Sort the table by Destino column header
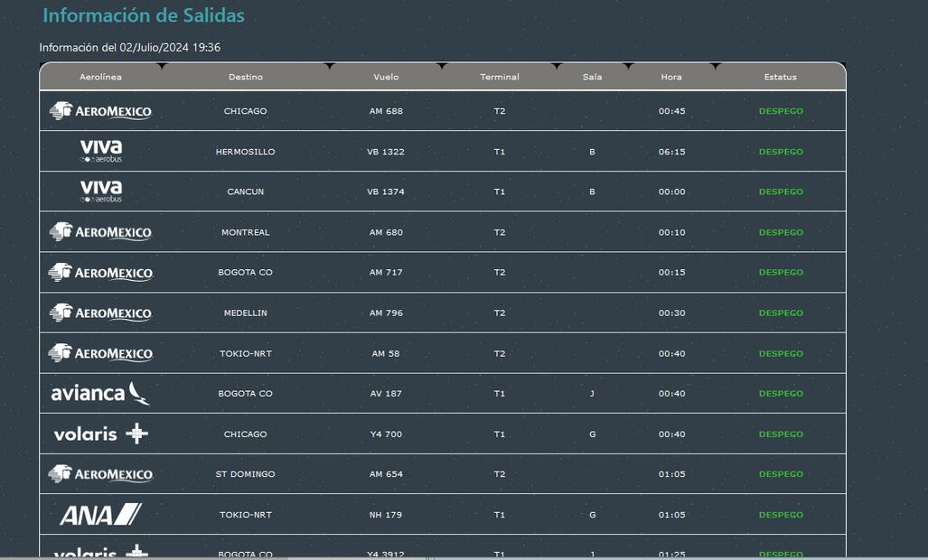The width and height of the screenshot is (928, 560). pos(246,77)
